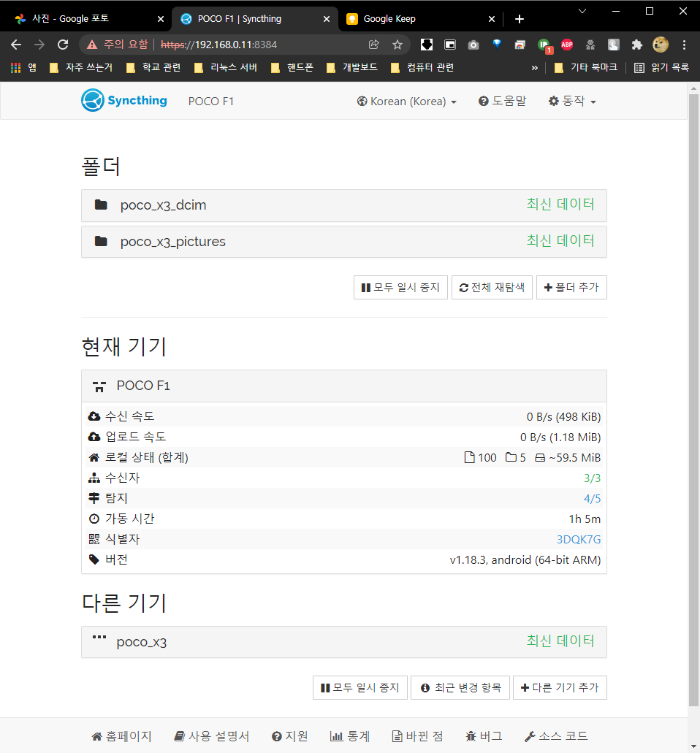The image size is (700, 753).
Task: Click the clock icon by 가동 시간
Action: point(94,519)
